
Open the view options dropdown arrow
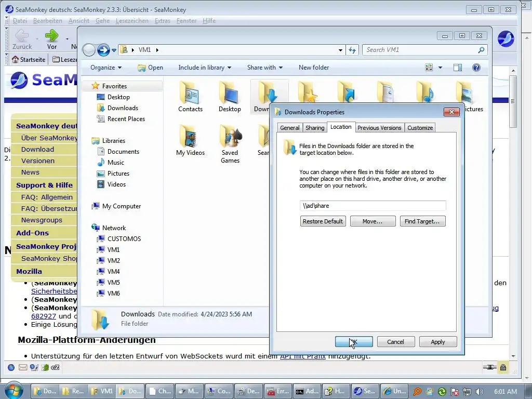441,68
